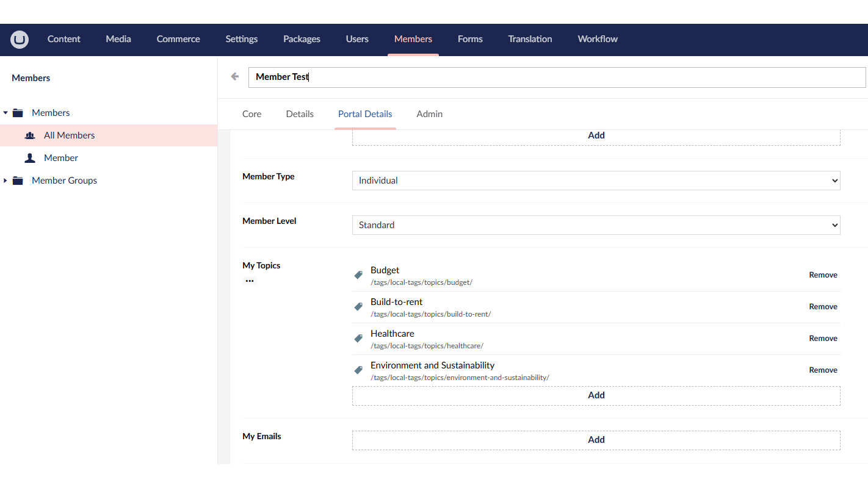Screen dimensions: 868x488
Task: Click inside the Member Test name field
Action: pos(427,77)
